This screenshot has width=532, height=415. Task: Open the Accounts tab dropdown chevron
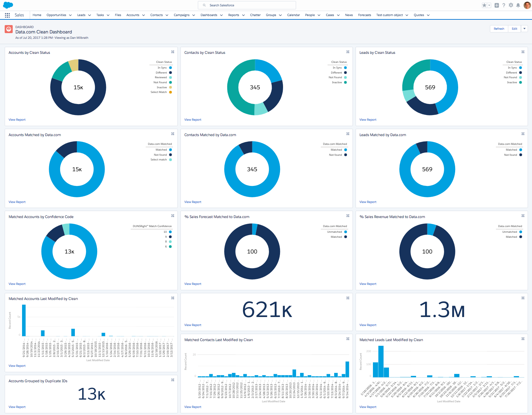[143, 15]
